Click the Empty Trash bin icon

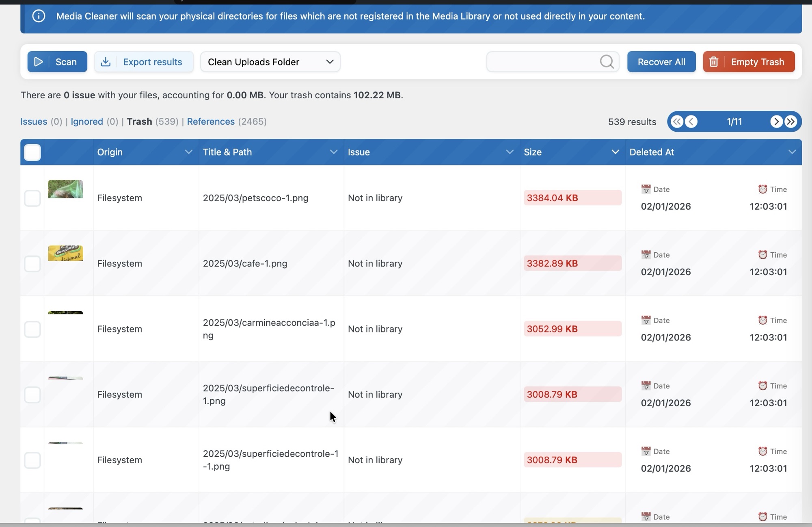pyautogui.click(x=714, y=62)
